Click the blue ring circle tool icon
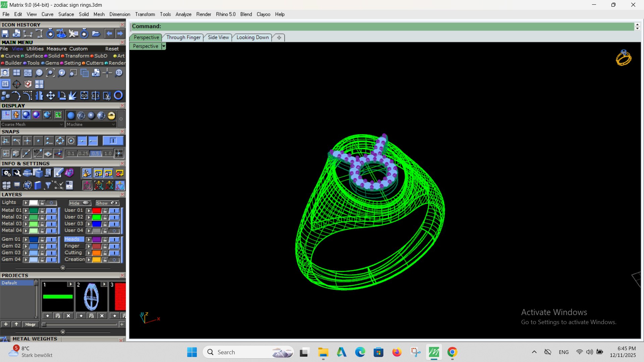The height and width of the screenshot is (362, 644). point(118,96)
